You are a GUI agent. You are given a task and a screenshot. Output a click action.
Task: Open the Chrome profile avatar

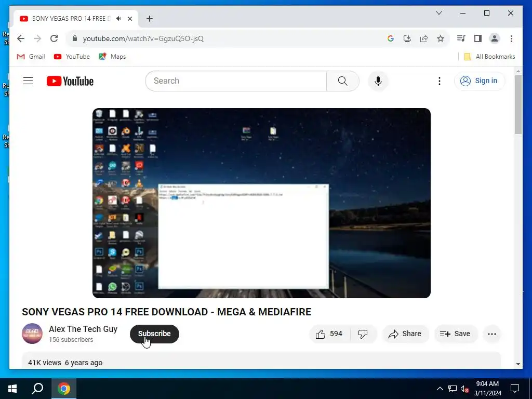point(495,38)
